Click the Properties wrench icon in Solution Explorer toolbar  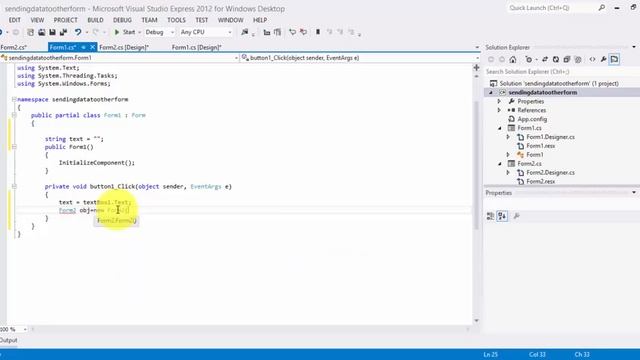[x=603, y=60]
